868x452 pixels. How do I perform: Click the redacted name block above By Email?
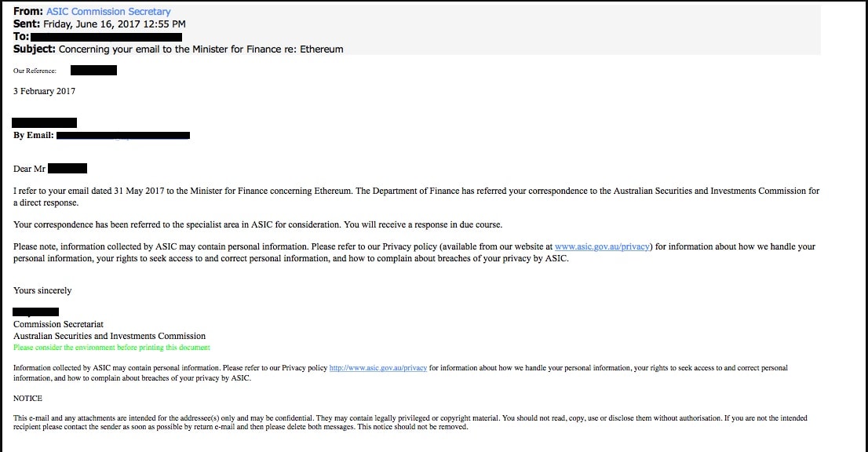pos(45,122)
